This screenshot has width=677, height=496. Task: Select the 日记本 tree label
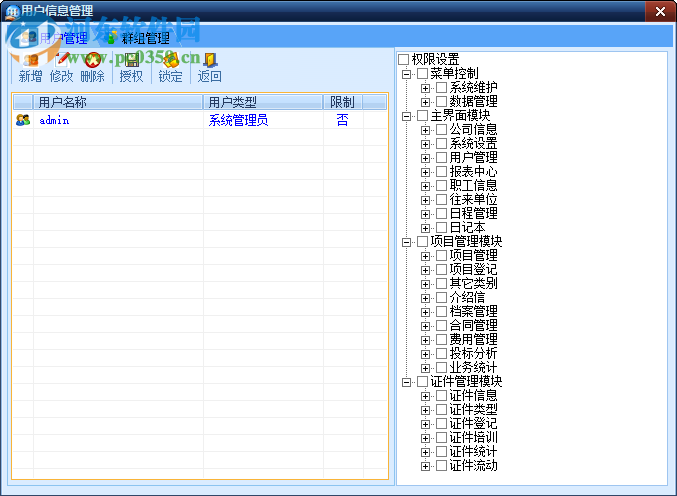pyautogui.click(x=467, y=227)
